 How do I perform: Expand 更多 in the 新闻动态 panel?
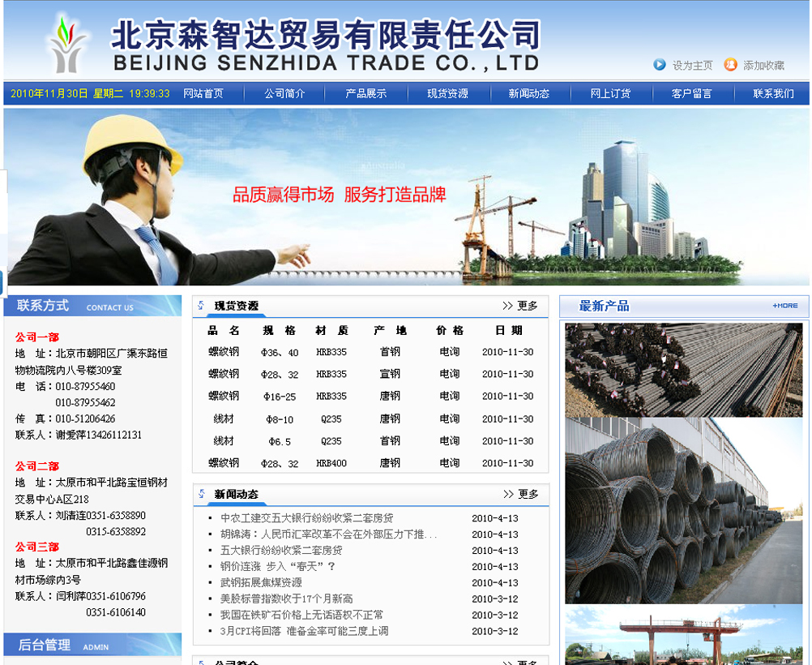(520, 494)
